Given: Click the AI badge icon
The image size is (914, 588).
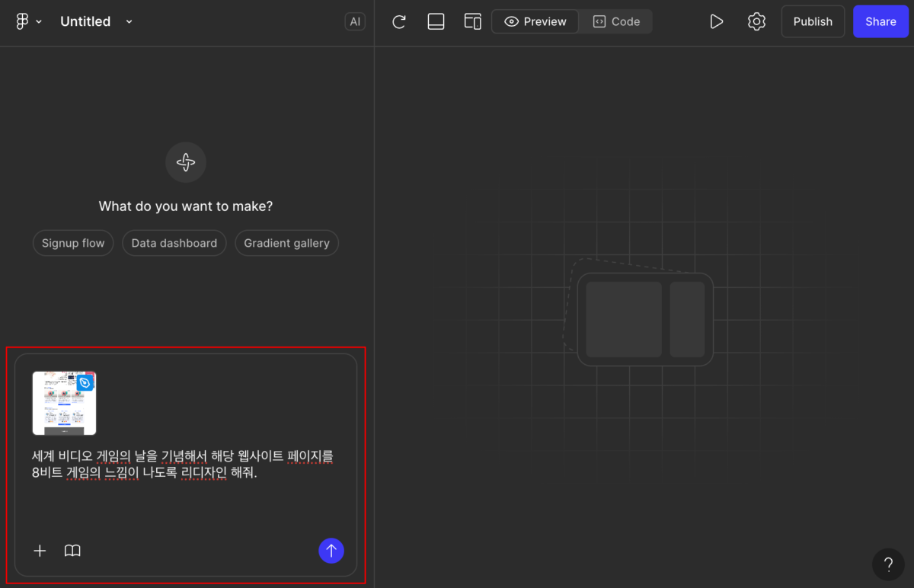Looking at the screenshot, I should coord(355,21).
